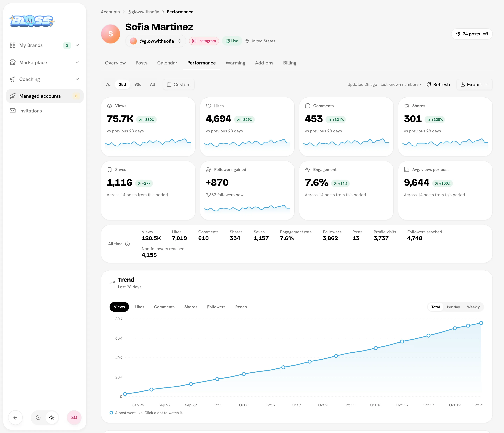Viewport: 504px width, 433px height.
Task: Select the All time range
Action: click(153, 84)
